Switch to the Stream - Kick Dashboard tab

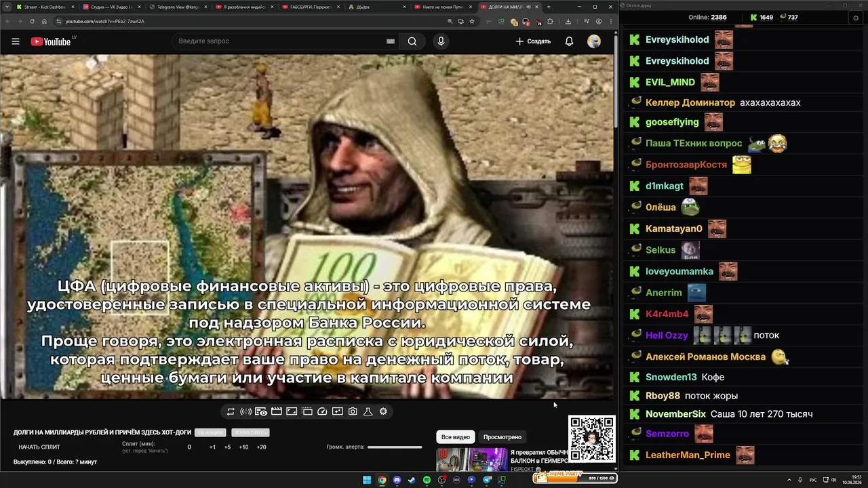coord(44,7)
